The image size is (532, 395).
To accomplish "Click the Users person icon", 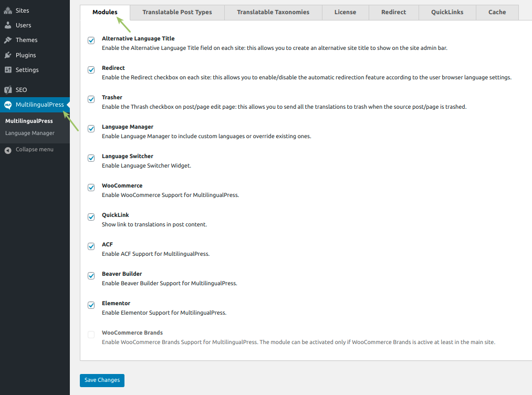I will tap(8, 25).
